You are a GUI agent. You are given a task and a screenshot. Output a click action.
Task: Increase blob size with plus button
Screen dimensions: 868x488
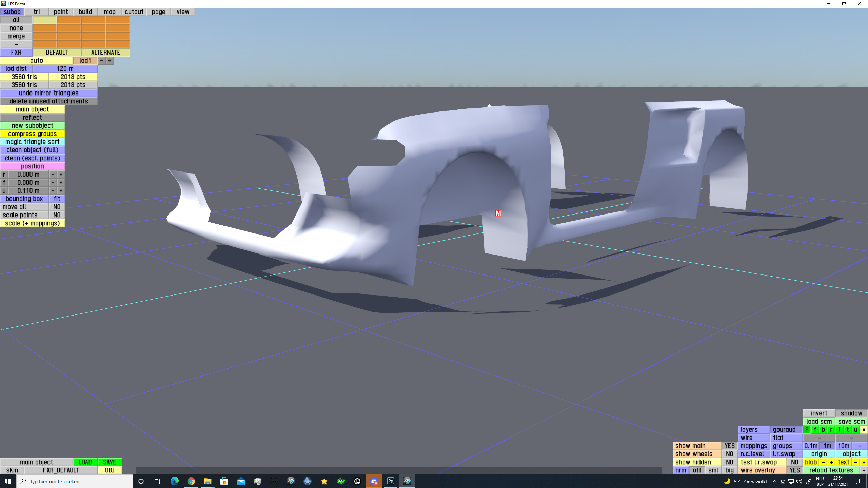coord(831,462)
